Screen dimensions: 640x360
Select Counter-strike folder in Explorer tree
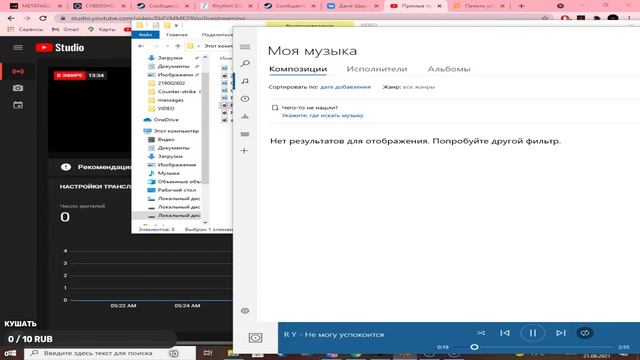[x=176, y=91]
